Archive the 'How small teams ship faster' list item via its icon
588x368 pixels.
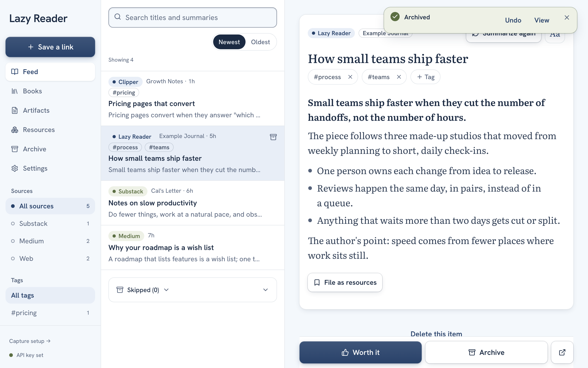click(x=273, y=137)
